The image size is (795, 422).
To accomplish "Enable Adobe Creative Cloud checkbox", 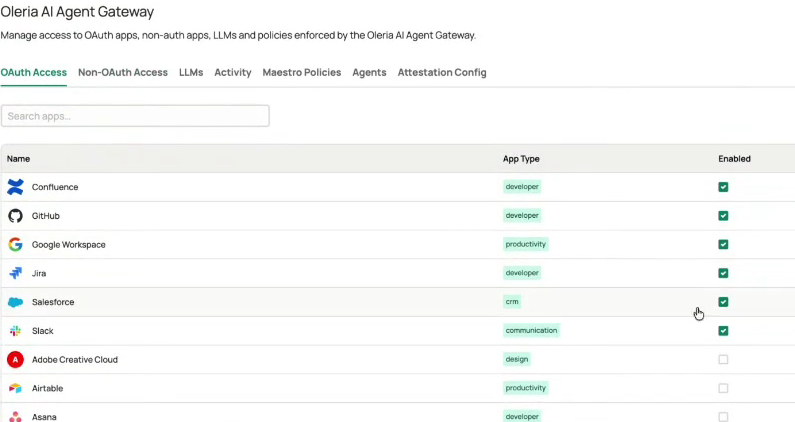I will [x=723, y=359].
